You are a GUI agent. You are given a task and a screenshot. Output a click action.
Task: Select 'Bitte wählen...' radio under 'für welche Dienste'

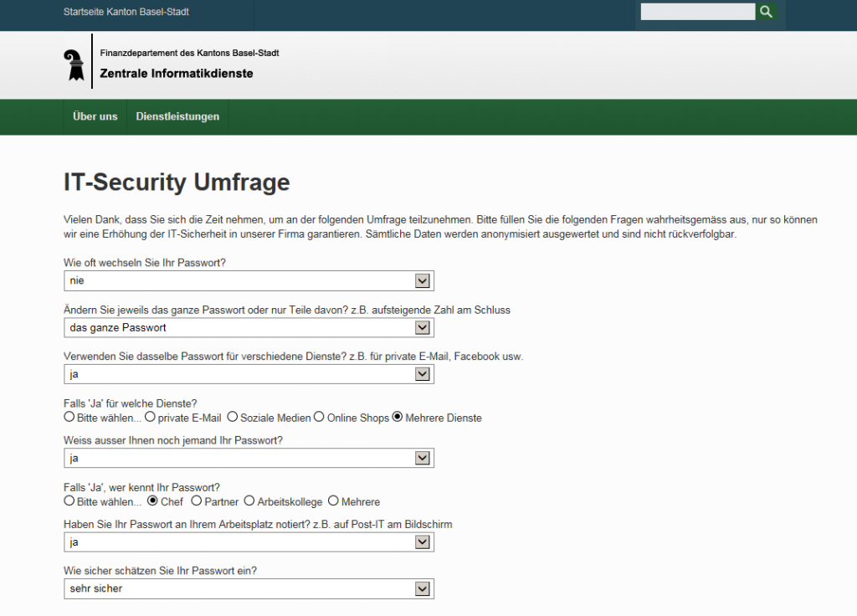coord(69,417)
